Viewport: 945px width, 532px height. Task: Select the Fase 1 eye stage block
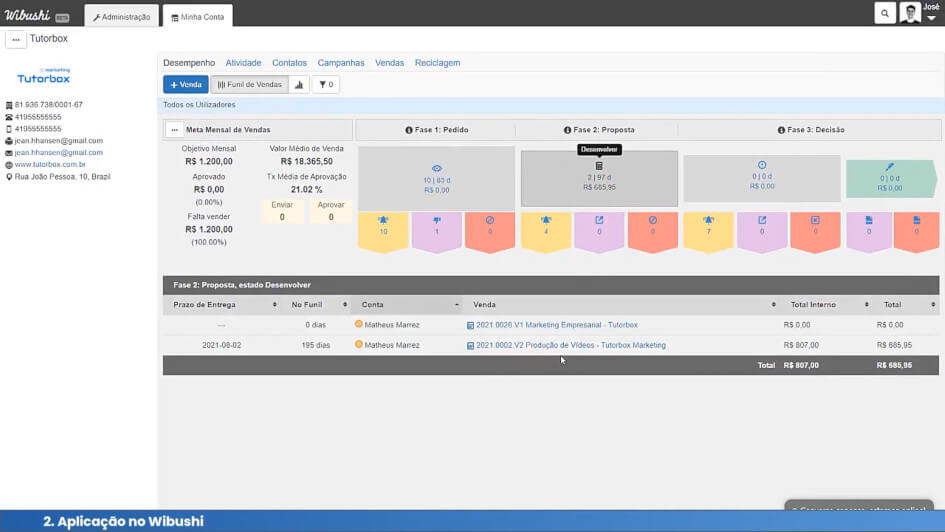[x=436, y=178]
